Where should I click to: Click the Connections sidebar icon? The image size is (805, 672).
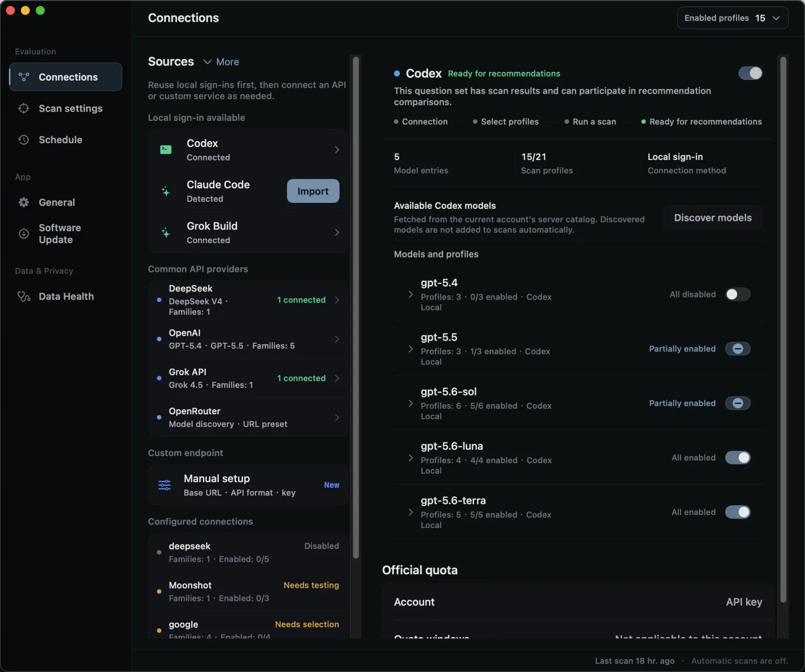coord(24,77)
